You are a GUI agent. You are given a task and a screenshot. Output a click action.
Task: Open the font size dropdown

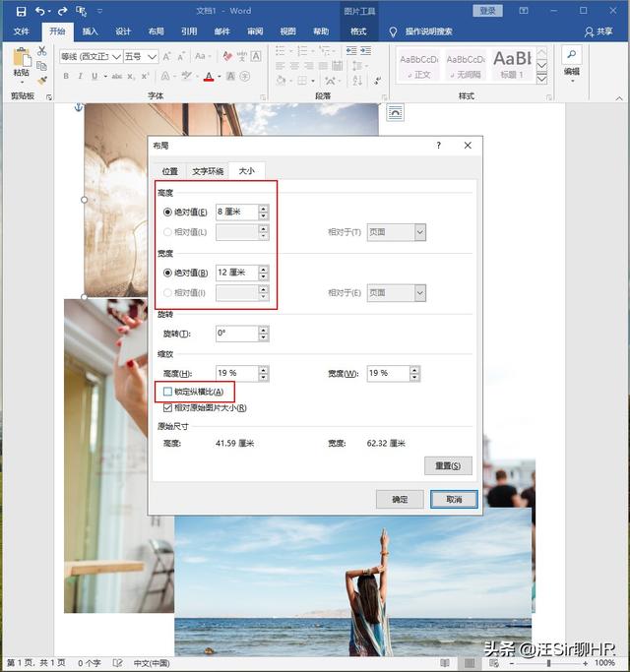point(152,56)
